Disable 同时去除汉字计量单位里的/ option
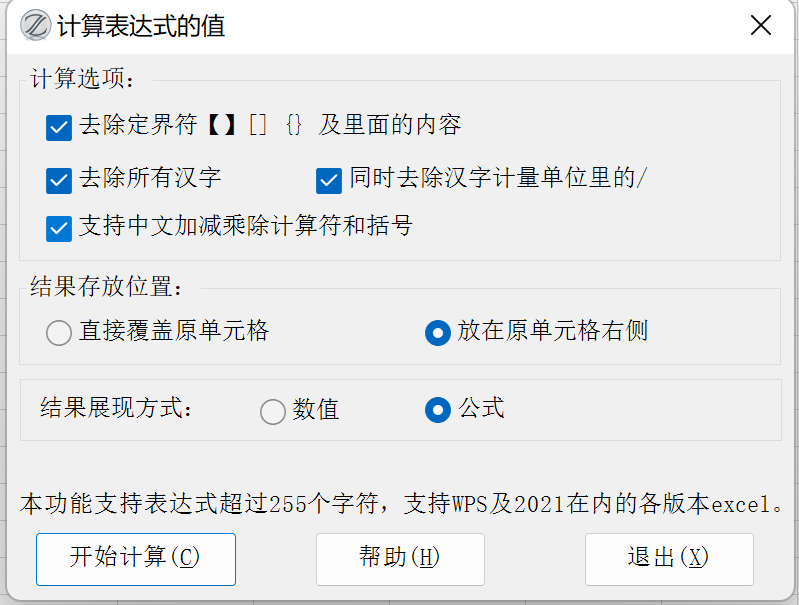The height and width of the screenshot is (605, 799). click(329, 181)
